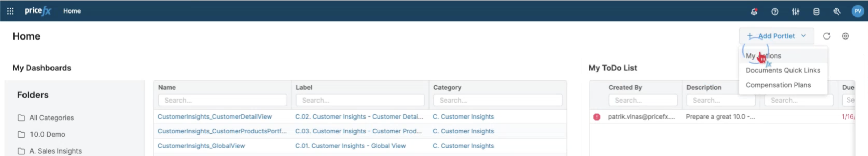868x156 pixels.
Task: Select Documents Quick Links menu option
Action: click(x=783, y=70)
